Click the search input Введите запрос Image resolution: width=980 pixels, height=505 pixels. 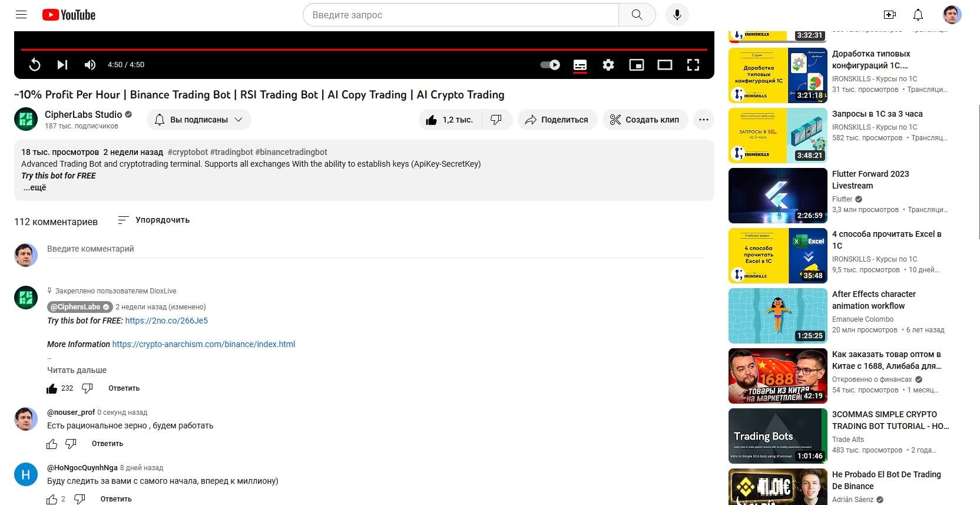461,15
